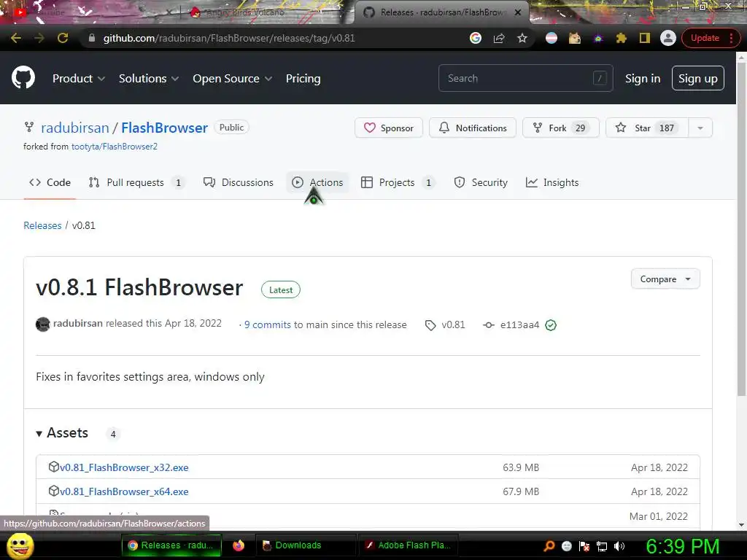The height and width of the screenshot is (560, 747).
Task: Reload the page with refresh icon
Action: pos(63,38)
